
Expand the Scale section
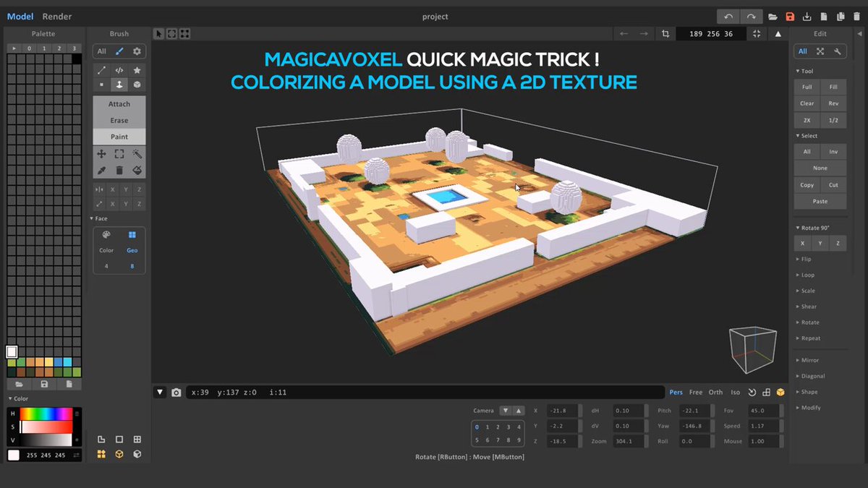coord(805,291)
